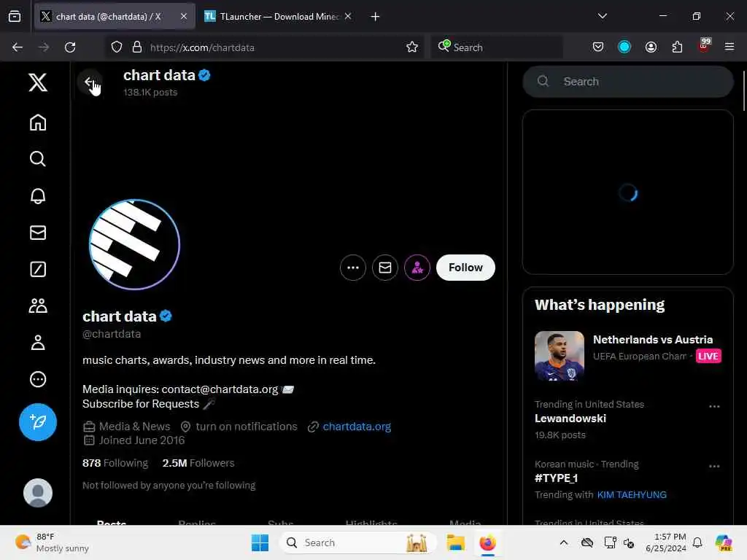Close the TLauncher browser tab

(348, 16)
